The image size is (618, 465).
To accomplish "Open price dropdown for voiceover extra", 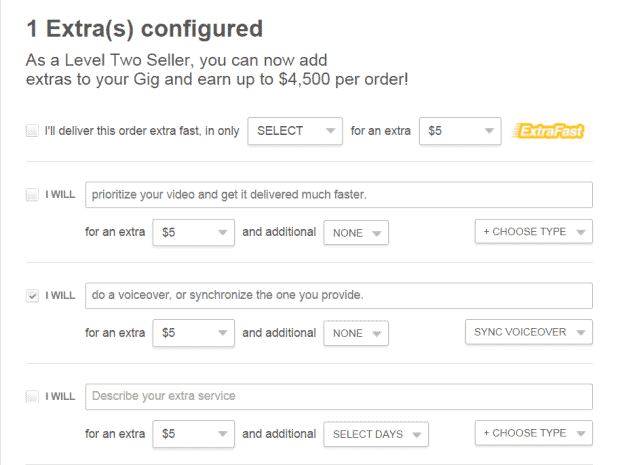I will [194, 333].
